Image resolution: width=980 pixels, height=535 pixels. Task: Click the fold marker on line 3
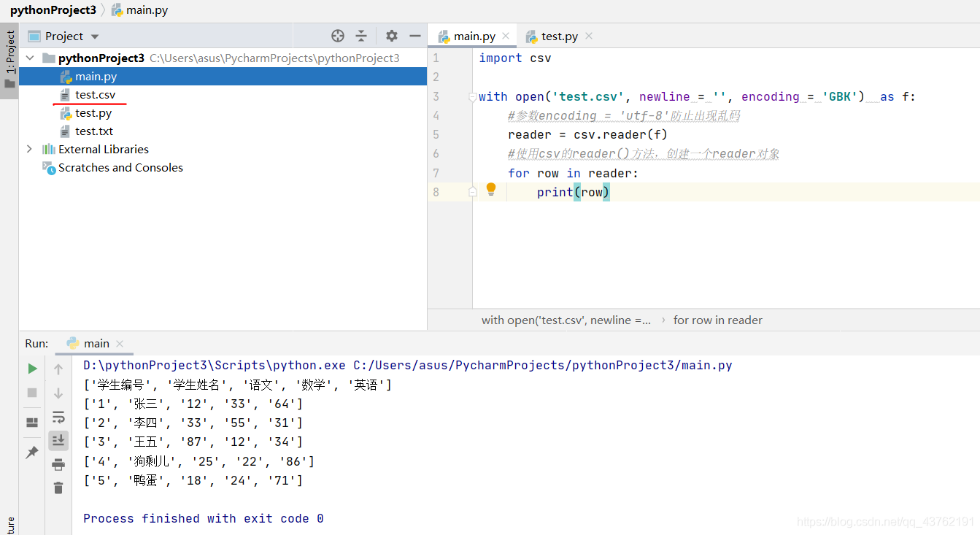[473, 96]
